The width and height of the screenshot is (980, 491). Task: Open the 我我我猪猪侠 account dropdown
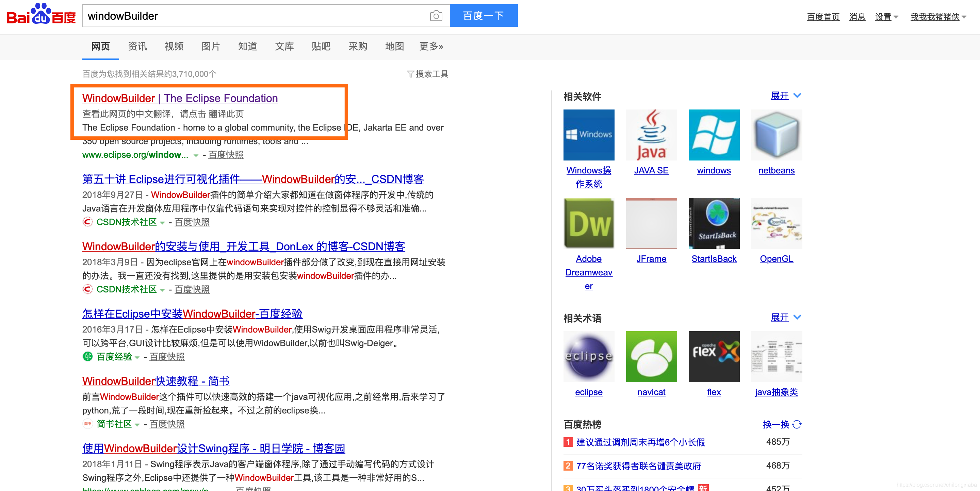(938, 17)
